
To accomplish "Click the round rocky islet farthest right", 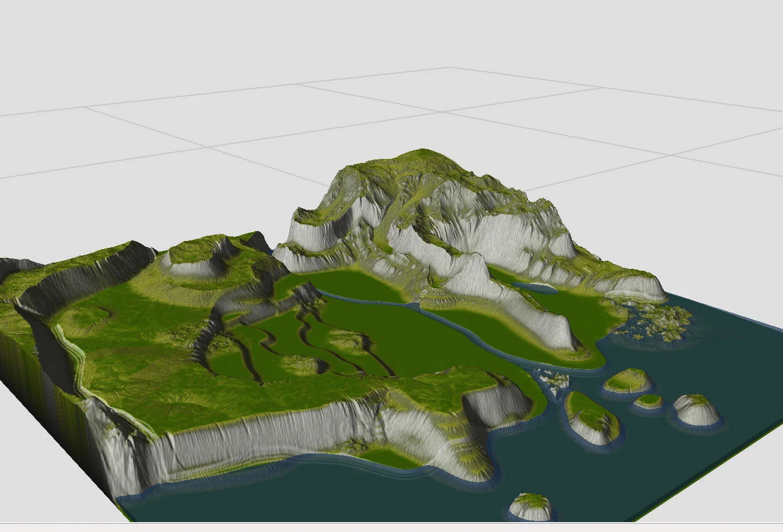I will tap(696, 409).
